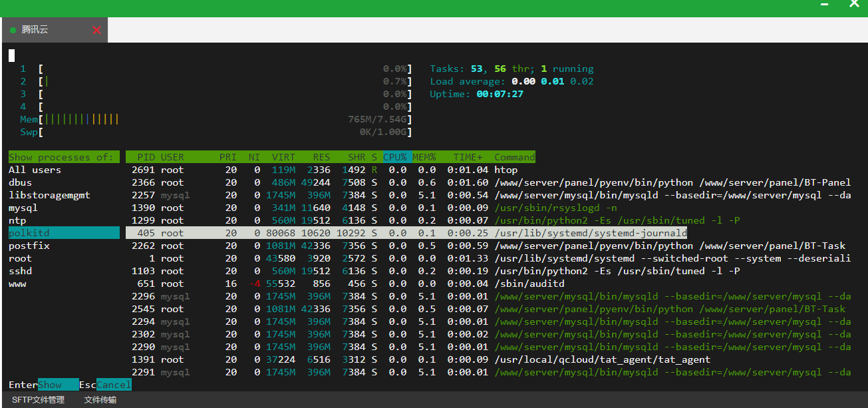Select the mysql user filter
Viewport: 868px width, 408px height.
64,208
